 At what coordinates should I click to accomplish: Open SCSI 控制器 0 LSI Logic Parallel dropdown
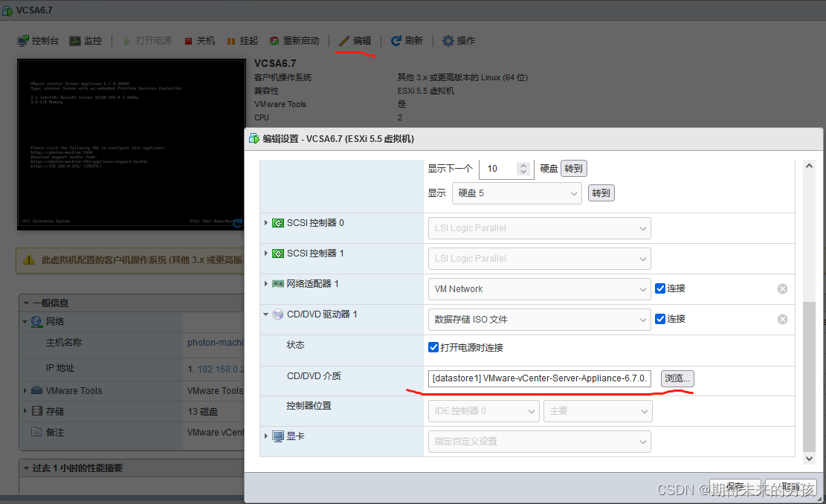540,228
